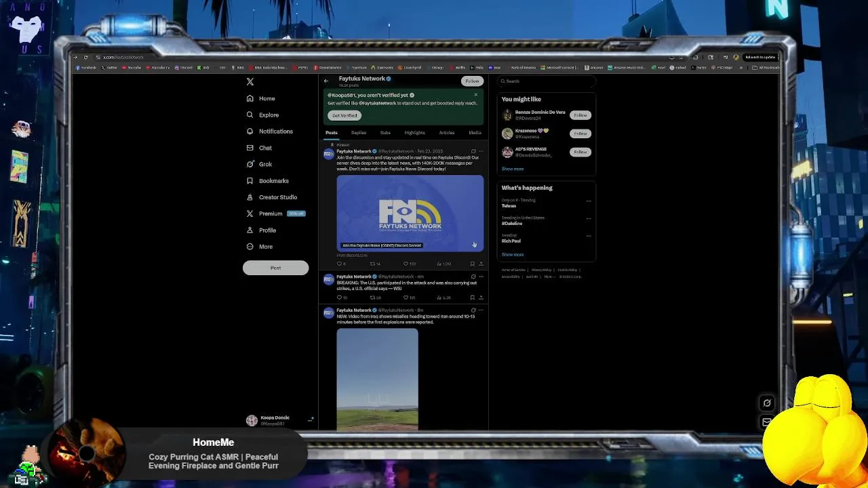868x488 pixels.
Task: Go to Profile in the sidebar
Action: click(x=262, y=230)
